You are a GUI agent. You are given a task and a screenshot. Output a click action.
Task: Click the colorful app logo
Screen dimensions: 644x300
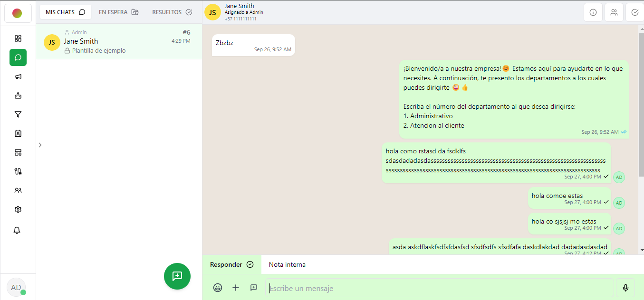17,13
